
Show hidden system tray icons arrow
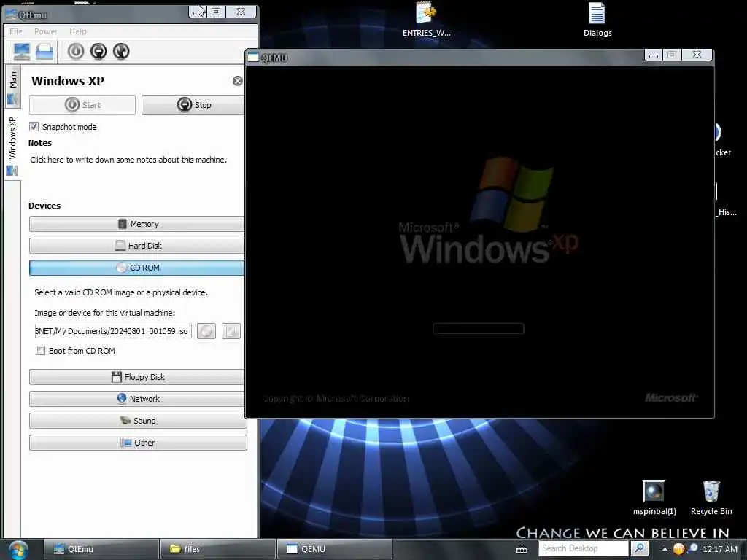coord(665,549)
